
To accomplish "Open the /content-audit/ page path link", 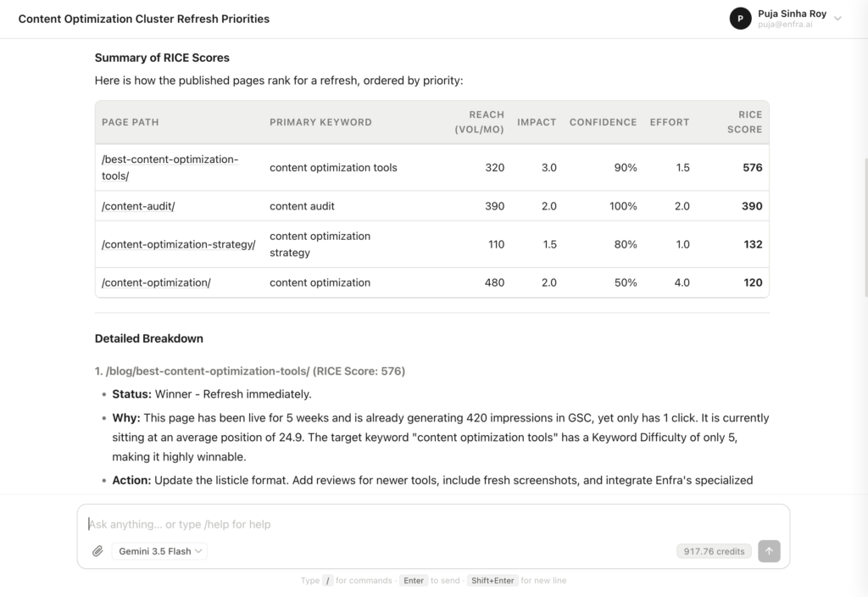I will (x=138, y=206).
